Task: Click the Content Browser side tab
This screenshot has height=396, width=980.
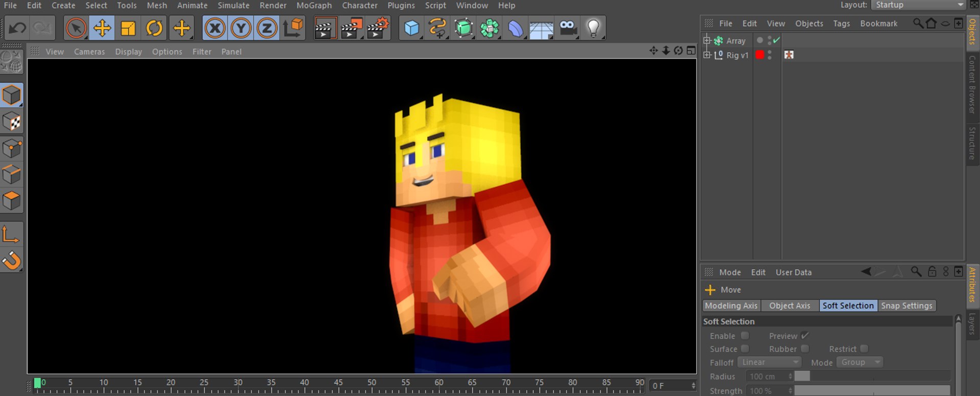Action: [x=972, y=84]
